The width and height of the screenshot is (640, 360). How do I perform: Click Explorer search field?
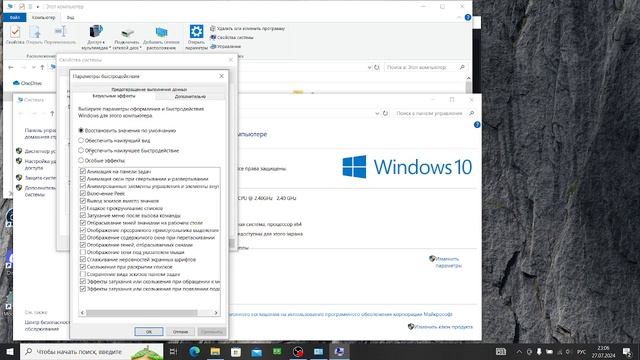click(425, 67)
